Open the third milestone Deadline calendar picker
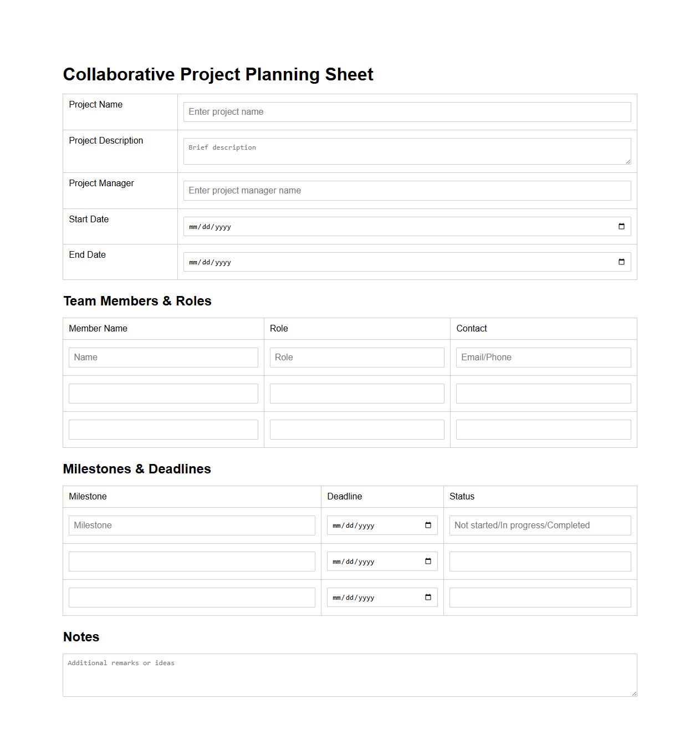 (x=428, y=597)
